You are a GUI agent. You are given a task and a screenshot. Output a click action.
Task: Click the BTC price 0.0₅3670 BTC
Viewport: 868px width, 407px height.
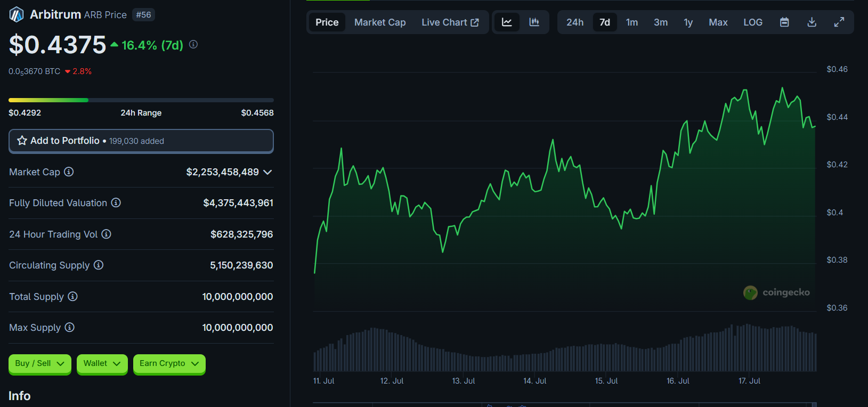click(x=35, y=71)
